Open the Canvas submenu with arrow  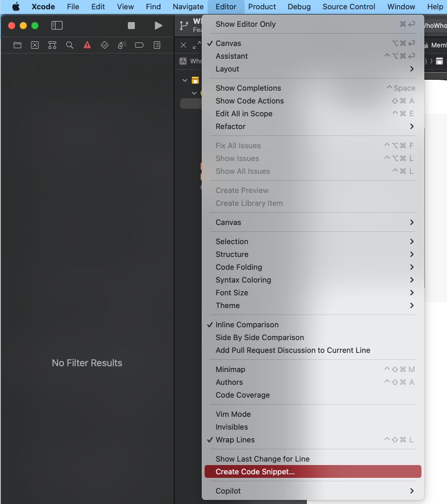pos(313,223)
